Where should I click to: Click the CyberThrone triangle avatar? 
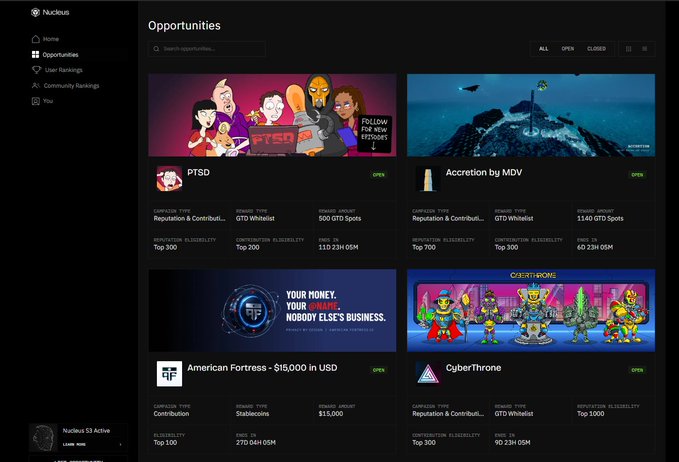point(428,374)
